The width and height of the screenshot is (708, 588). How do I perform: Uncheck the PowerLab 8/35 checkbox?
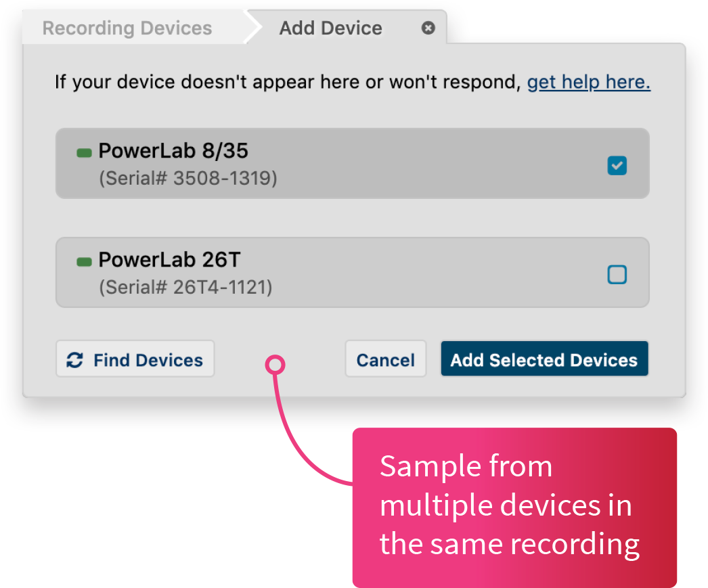click(x=617, y=165)
